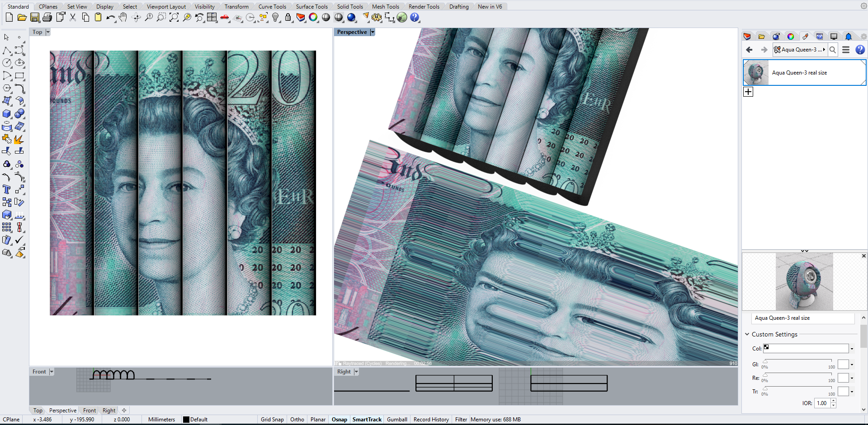Click the Gl amount slider
The image size is (868, 425).
tap(798, 361)
